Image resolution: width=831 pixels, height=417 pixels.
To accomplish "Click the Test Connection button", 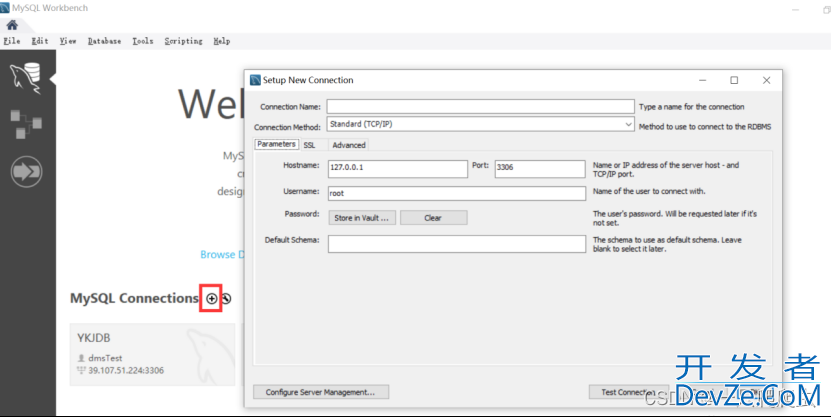I will point(629,392).
